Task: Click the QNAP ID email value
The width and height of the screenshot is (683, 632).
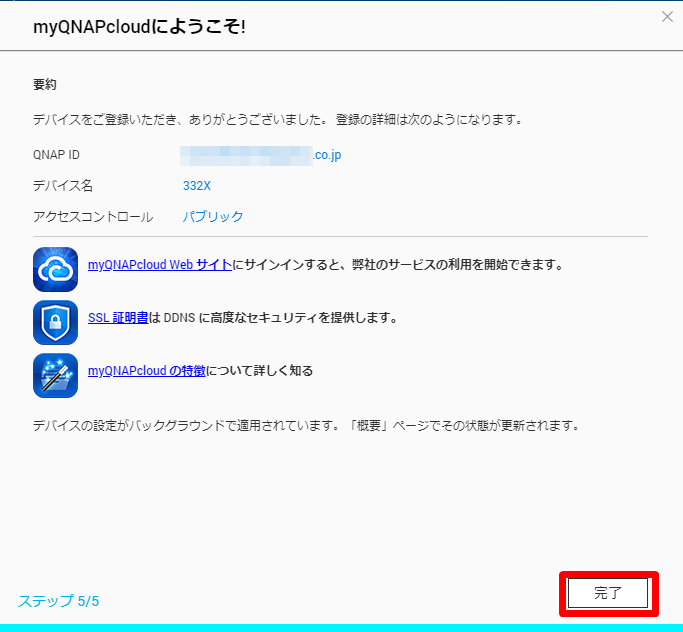Action: (x=260, y=155)
